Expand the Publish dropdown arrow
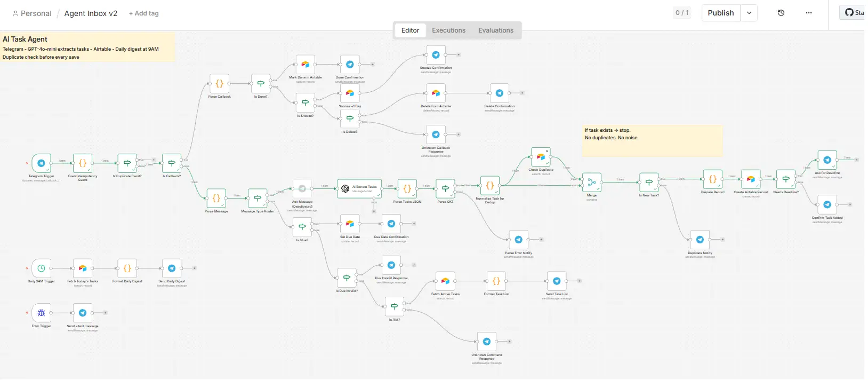Image resolution: width=868 pixels, height=380 pixels. pos(749,13)
